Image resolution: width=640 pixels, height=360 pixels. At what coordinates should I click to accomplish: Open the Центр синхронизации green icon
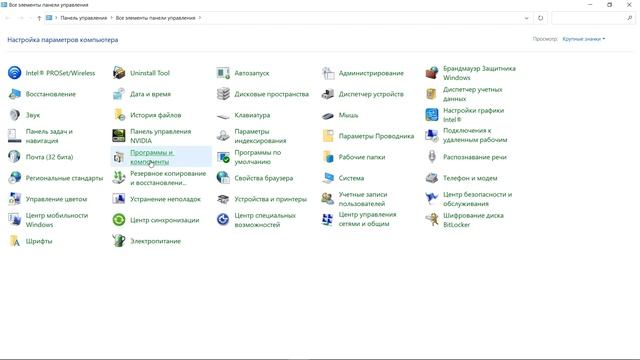119,220
